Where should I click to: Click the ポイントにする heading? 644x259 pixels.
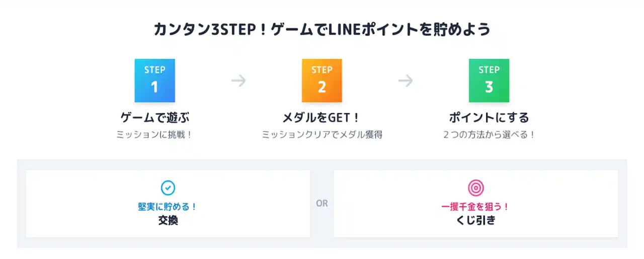click(489, 118)
